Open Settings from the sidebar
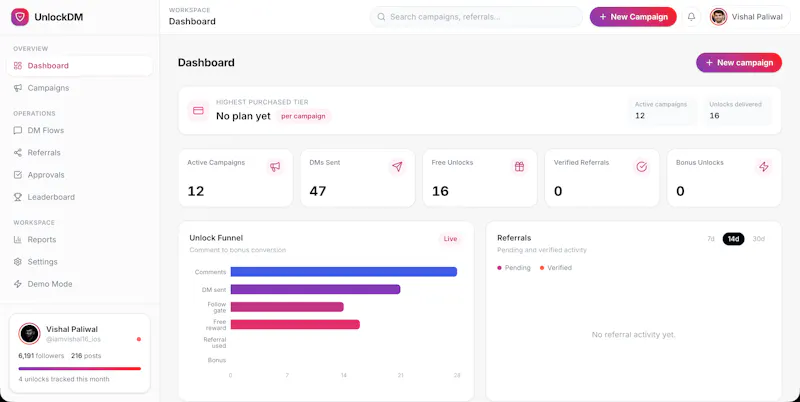800x402 pixels. [x=80, y=262]
